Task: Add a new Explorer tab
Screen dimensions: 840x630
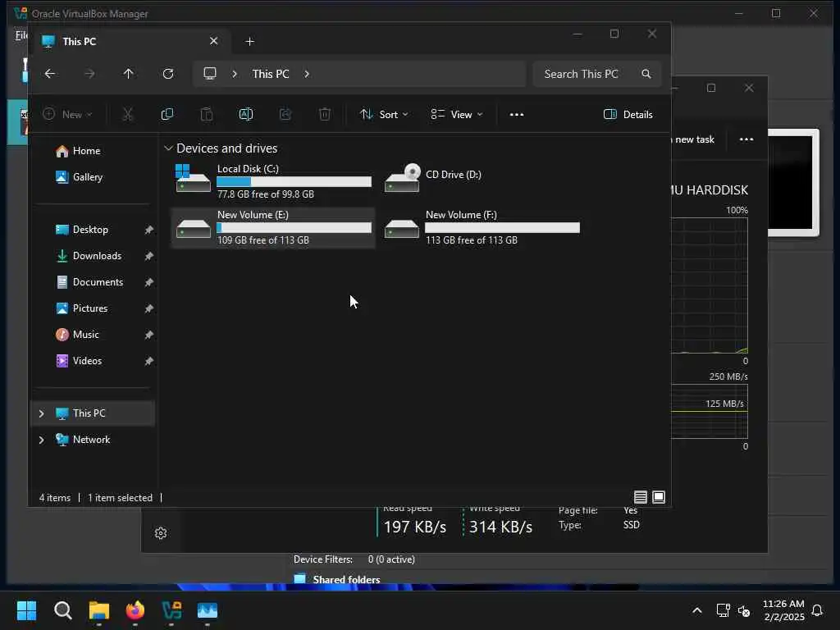Action: pyautogui.click(x=249, y=41)
